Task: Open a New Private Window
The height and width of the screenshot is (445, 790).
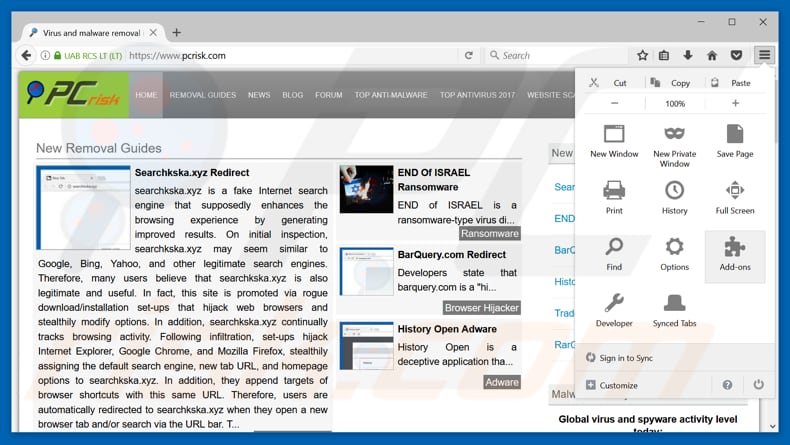Action: coord(674,145)
